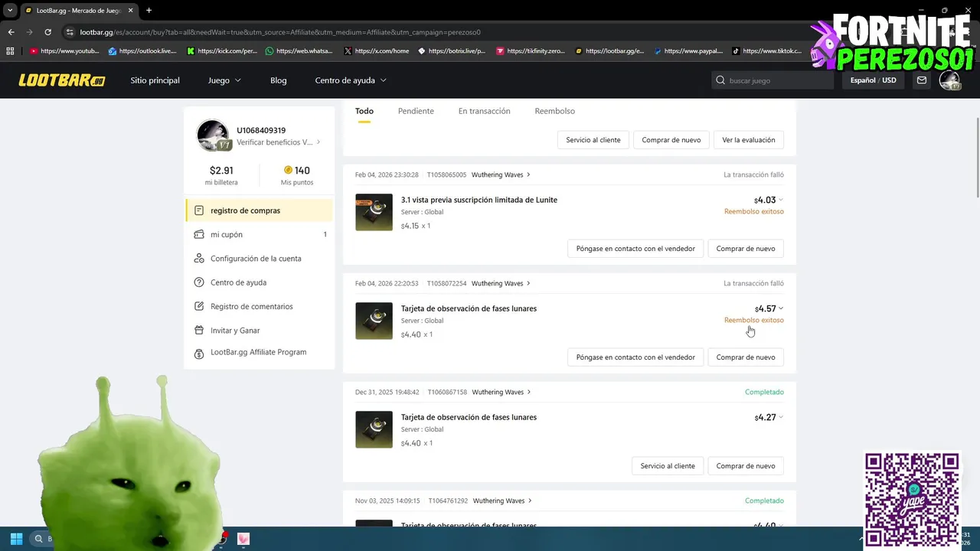
Task: Expand the $4.03 price details chevron
Action: (781, 201)
